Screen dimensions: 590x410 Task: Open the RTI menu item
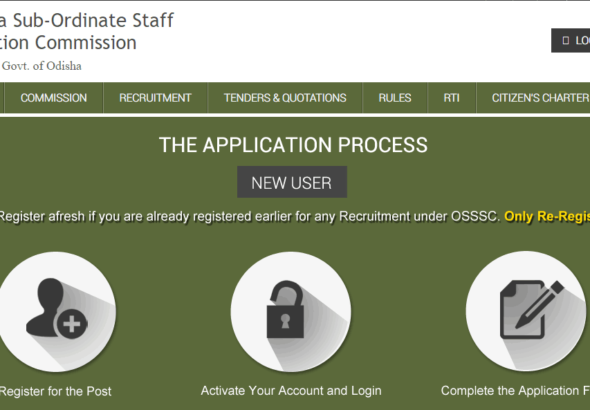point(452,98)
